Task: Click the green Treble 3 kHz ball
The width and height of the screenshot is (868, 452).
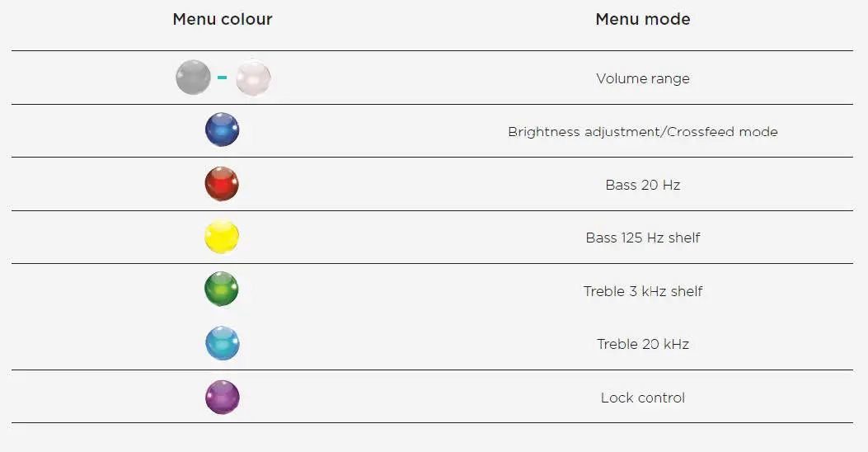Action: point(222,290)
